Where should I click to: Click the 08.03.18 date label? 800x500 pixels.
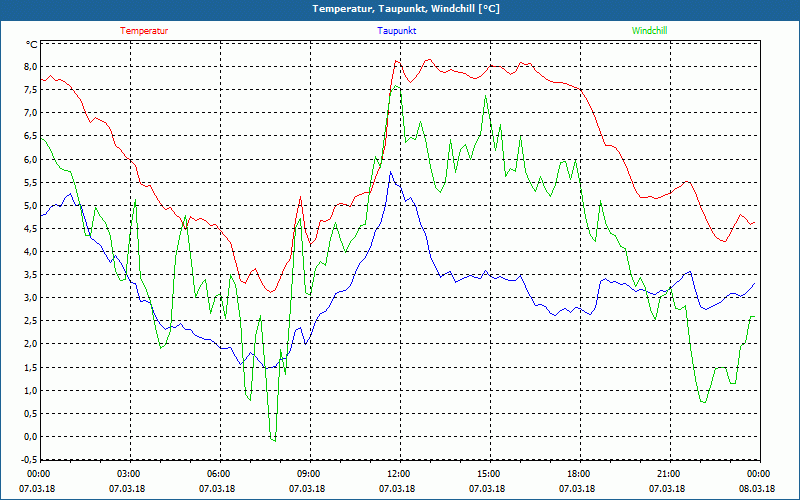point(757,489)
